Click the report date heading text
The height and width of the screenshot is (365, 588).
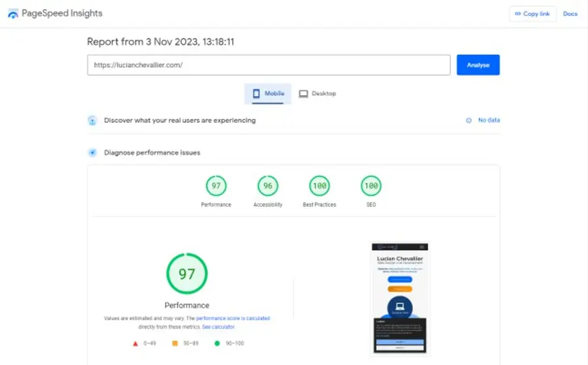(x=161, y=42)
